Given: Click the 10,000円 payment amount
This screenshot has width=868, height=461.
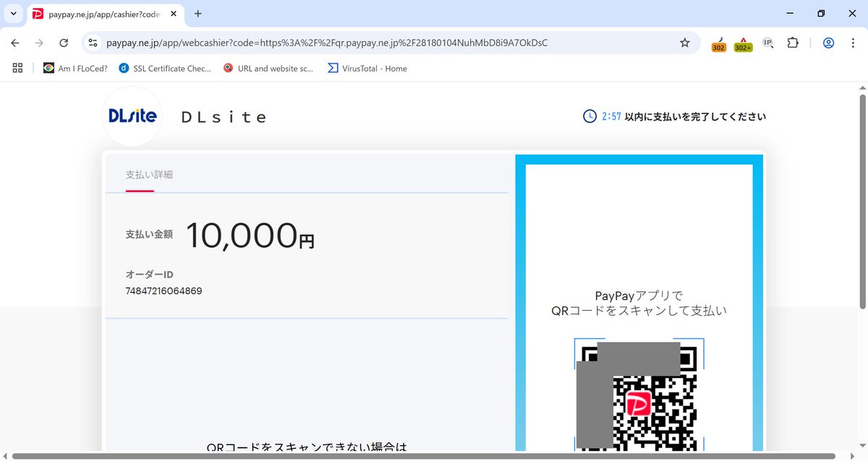Looking at the screenshot, I should tap(250, 235).
